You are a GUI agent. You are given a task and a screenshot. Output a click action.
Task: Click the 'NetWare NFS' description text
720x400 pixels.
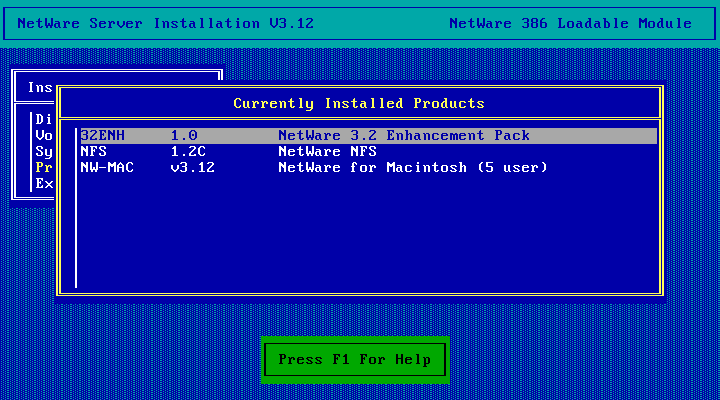pos(327,152)
